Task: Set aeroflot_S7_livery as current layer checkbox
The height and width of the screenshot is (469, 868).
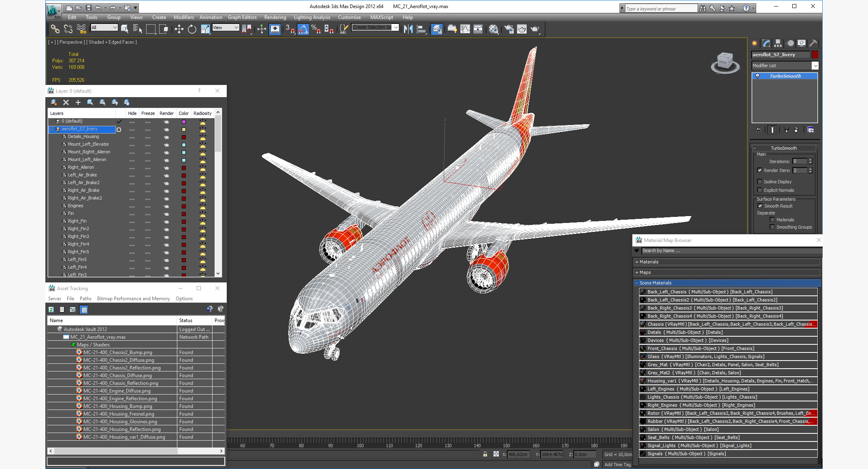Action: 119,129
